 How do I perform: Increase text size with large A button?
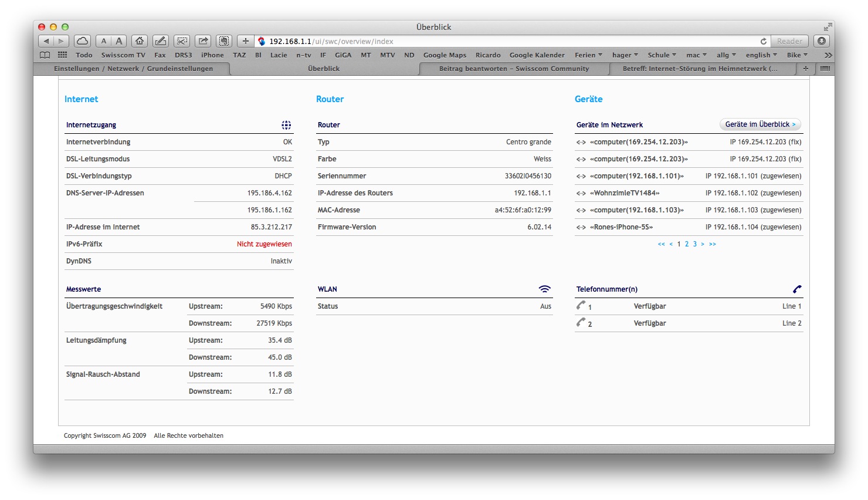pyautogui.click(x=119, y=41)
